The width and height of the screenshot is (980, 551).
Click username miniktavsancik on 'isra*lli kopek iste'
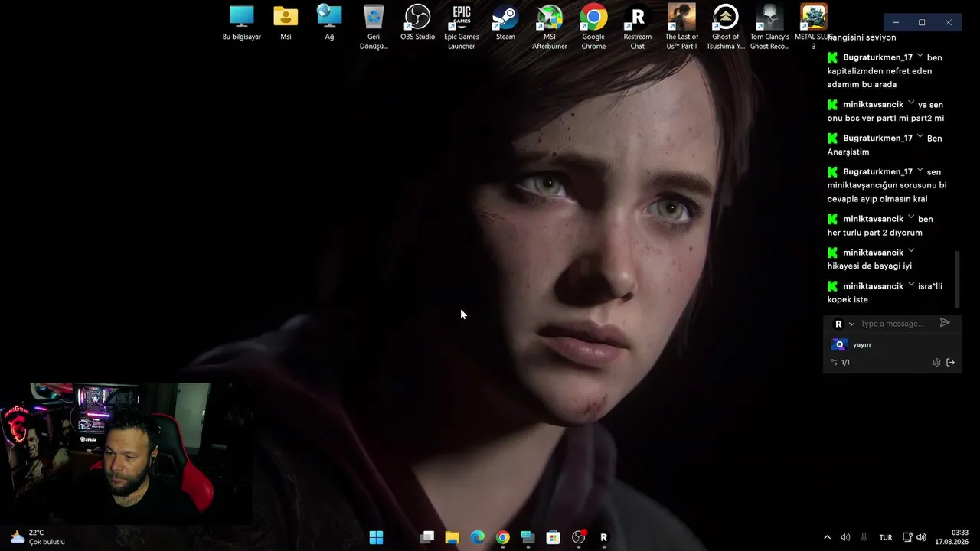tap(874, 286)
